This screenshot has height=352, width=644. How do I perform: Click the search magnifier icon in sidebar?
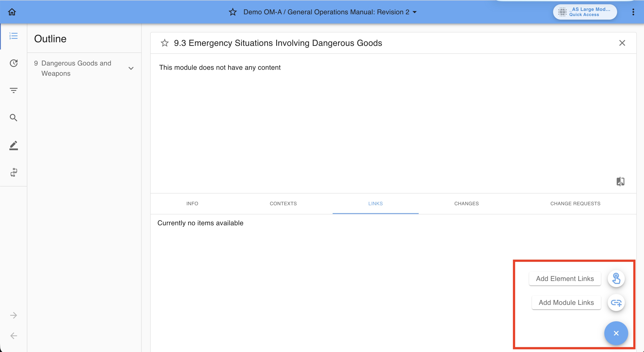[13, 118]
